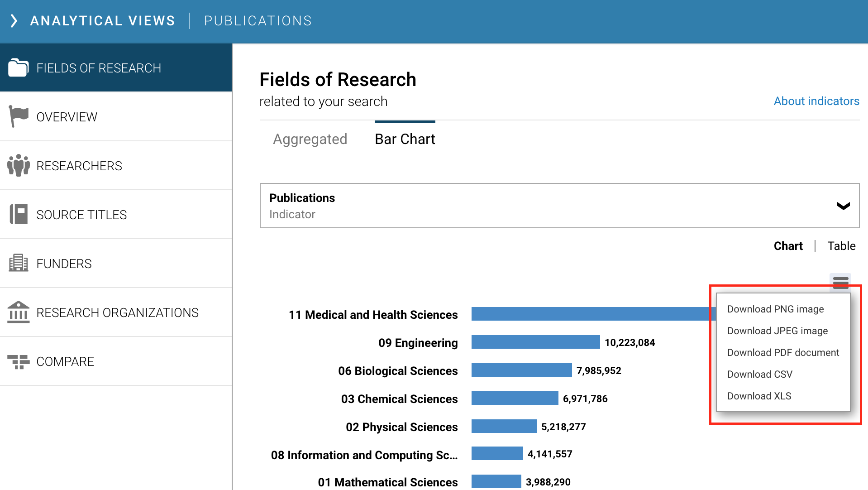Click the Fields of Research folder icon

click(x=18, y=68)
